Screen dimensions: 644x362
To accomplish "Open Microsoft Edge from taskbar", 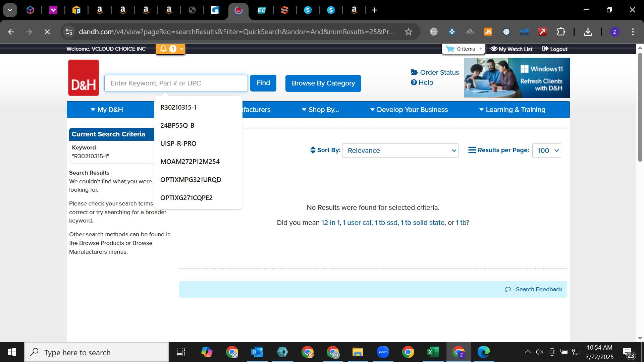I will point(483,352).
